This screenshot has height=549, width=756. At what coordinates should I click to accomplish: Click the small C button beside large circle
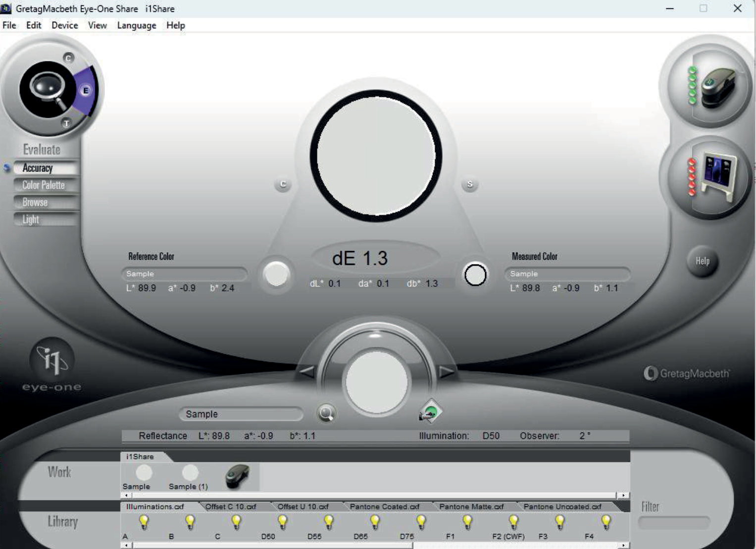[283, 184]
